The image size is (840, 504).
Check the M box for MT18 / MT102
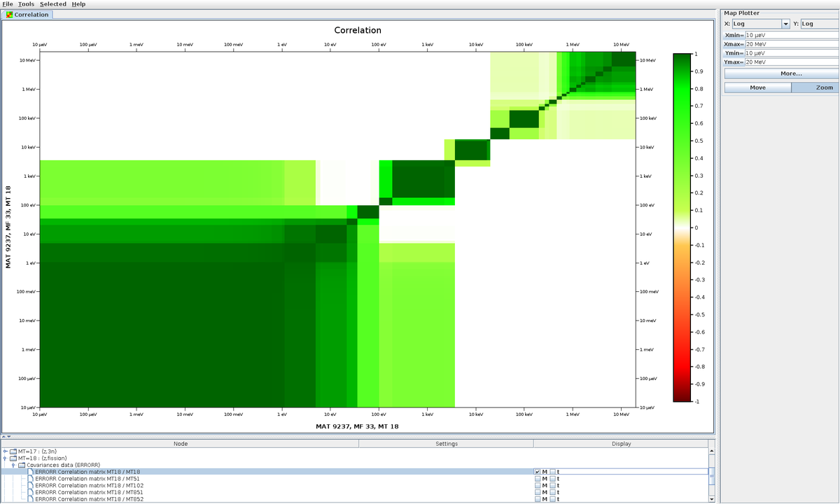tap(538, 485)
